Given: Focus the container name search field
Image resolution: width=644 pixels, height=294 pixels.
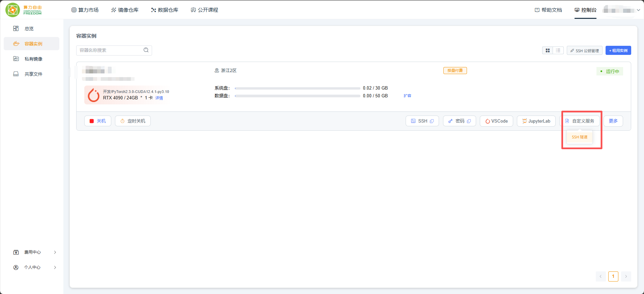Looking at the screenshot, I should tap(110, 50).
